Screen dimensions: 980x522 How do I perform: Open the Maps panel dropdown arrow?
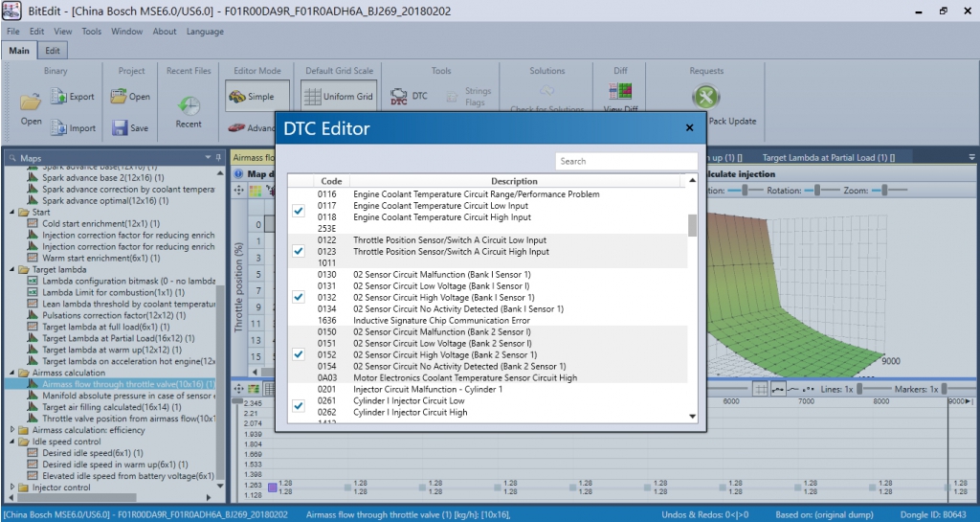pyautogui.click(x=208, y=157)
